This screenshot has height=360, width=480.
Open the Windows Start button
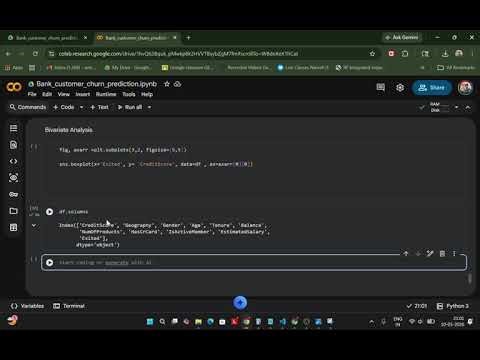pos(150,321)
